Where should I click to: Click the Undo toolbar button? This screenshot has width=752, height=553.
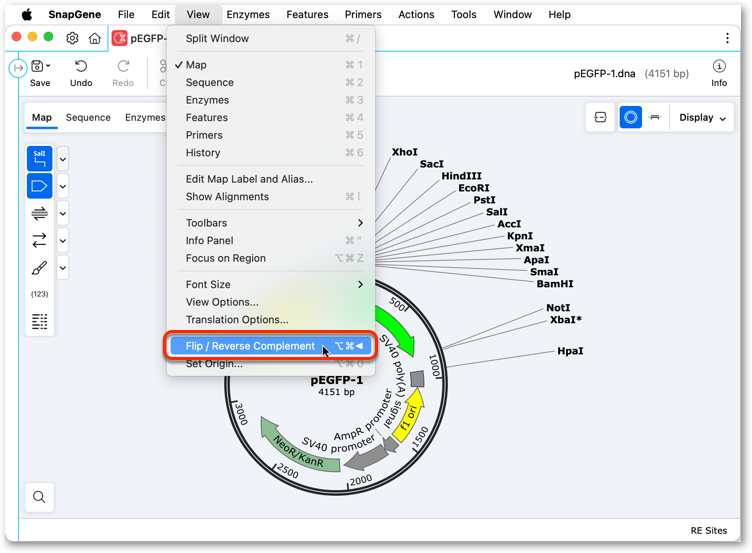click(81, 73)
